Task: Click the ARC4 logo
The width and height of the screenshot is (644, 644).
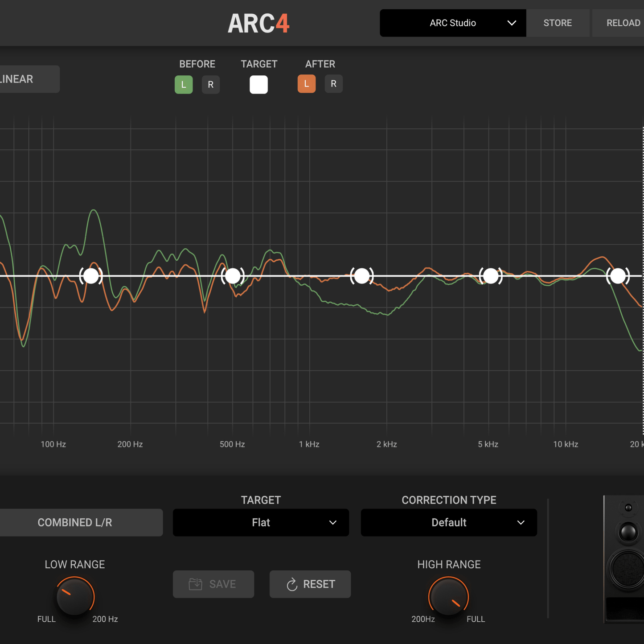Action: coord(258,23)
